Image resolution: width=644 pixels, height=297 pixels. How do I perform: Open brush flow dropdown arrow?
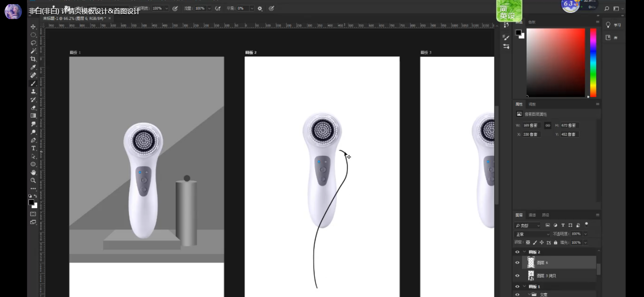pyautogui.click(x=209, y=8)
